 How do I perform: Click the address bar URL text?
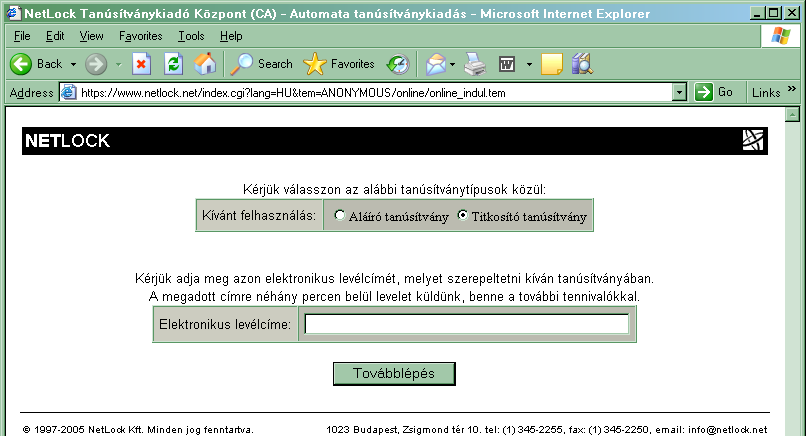pyautogui.click(x=293, y=93)
